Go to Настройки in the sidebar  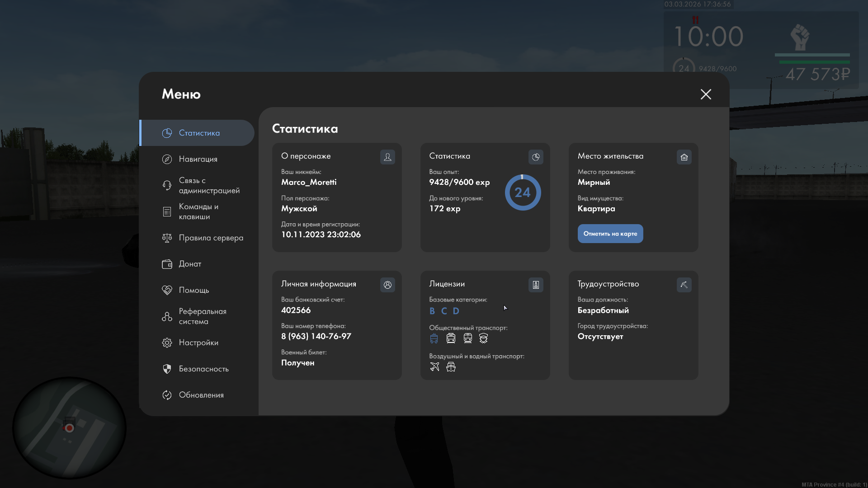click(198, 343)
